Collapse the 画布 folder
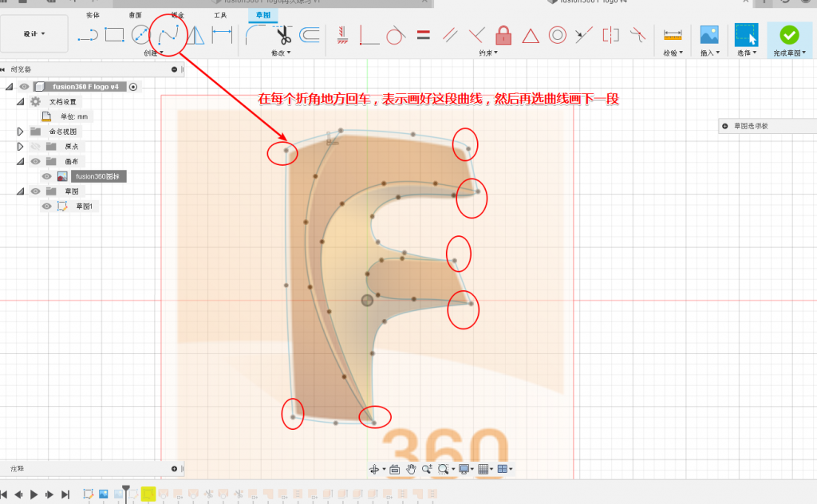 coord(20,161)
